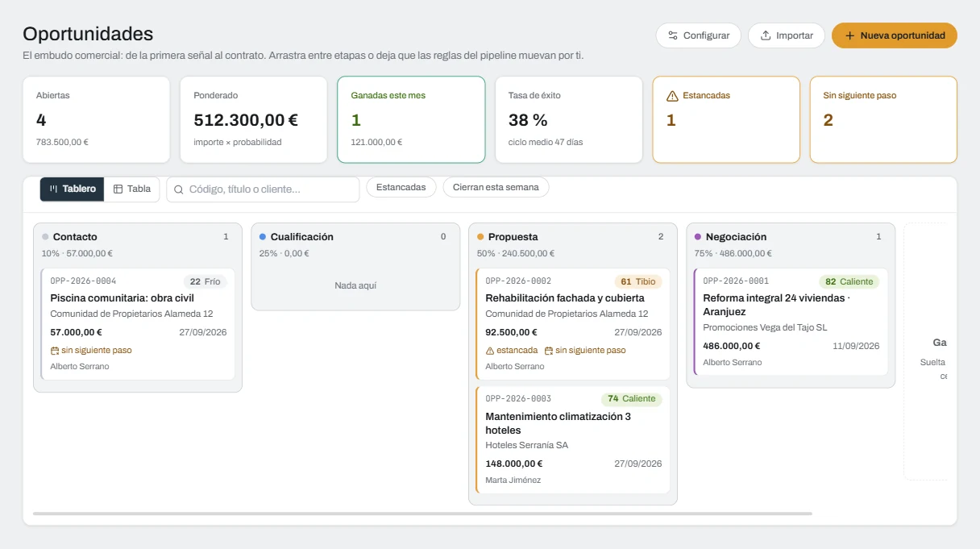Click code OPP-2026-0002
This screenshot has width=980, height=549.
coord(518,281)
